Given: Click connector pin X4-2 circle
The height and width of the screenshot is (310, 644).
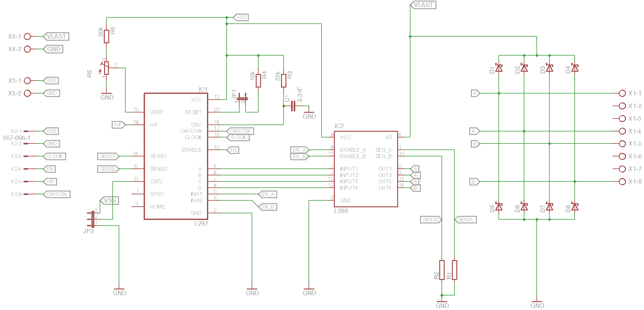Looking at the screenshot, I should 28,49.
